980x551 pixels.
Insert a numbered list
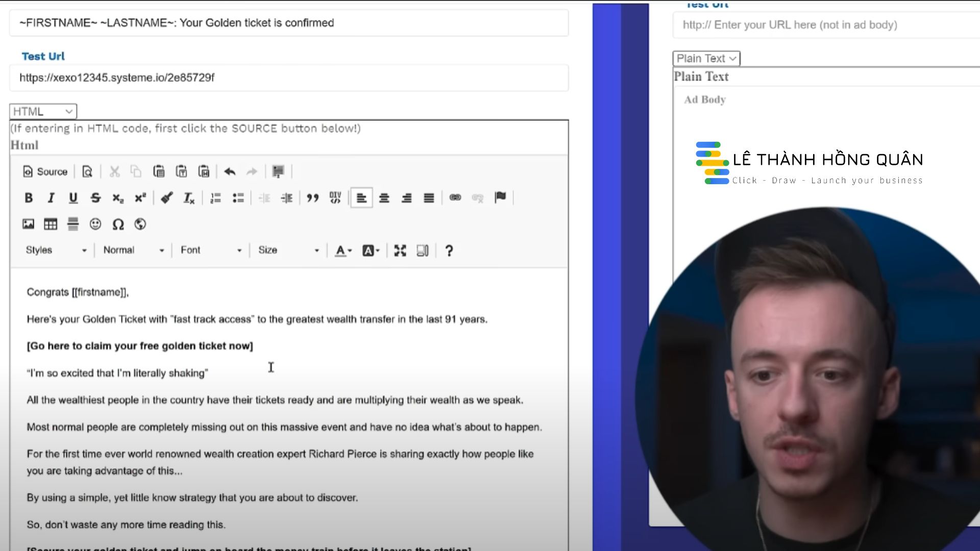[x=215, y=198]
